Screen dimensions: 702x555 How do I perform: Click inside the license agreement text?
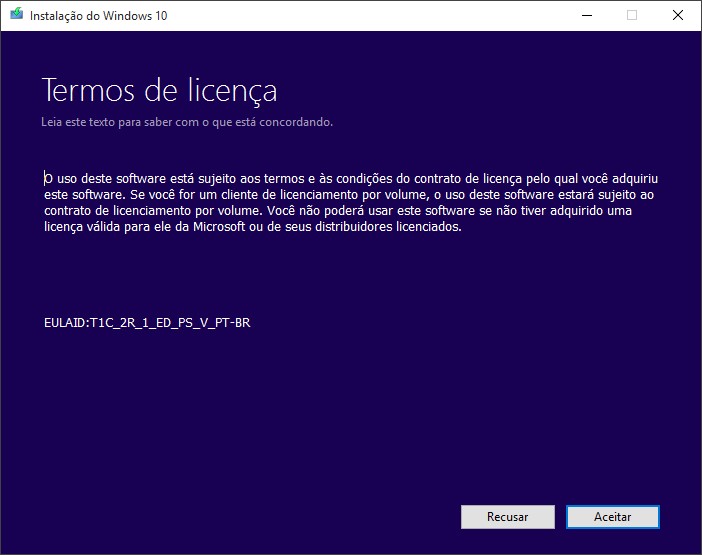351,203
